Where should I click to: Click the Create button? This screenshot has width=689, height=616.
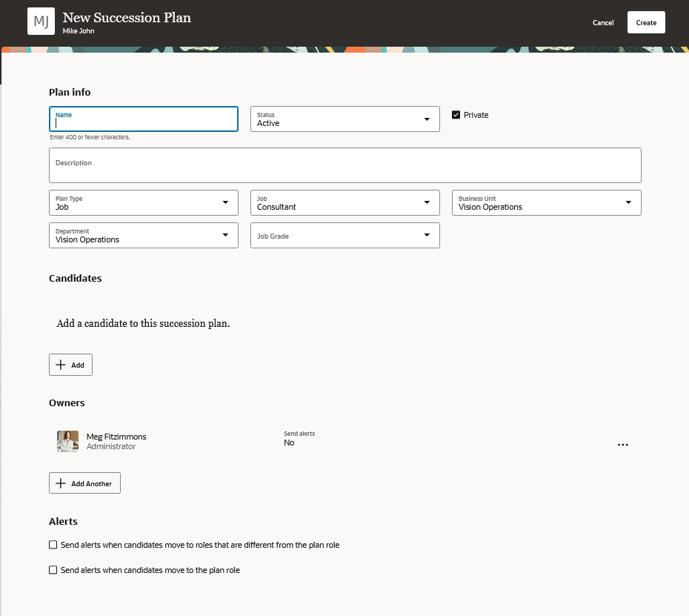click(x=646, y=22)
